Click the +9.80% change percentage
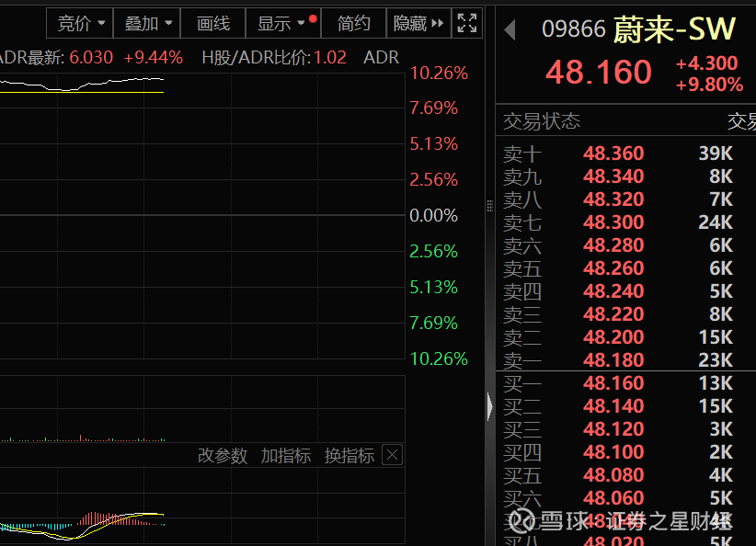 709,85
